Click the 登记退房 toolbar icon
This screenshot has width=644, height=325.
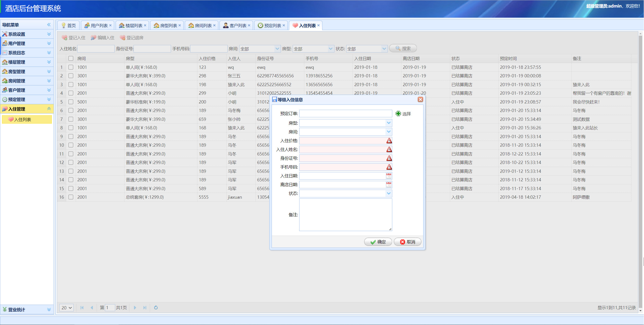point(123,37)
